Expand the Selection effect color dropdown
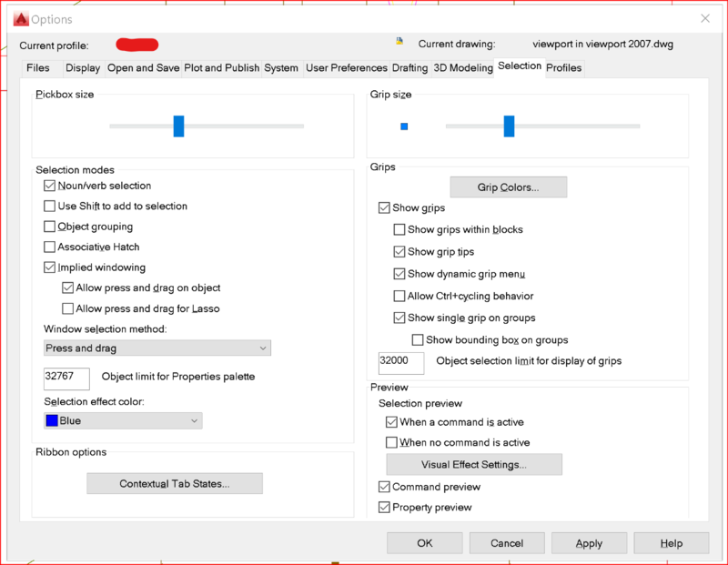This screenshot has width=728, height=565. click(x=123, y=420)
